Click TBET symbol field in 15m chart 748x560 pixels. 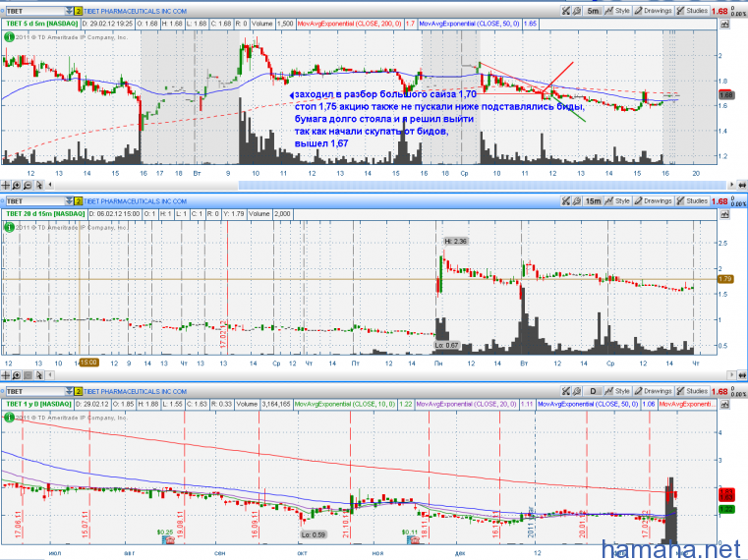[34, 200]
